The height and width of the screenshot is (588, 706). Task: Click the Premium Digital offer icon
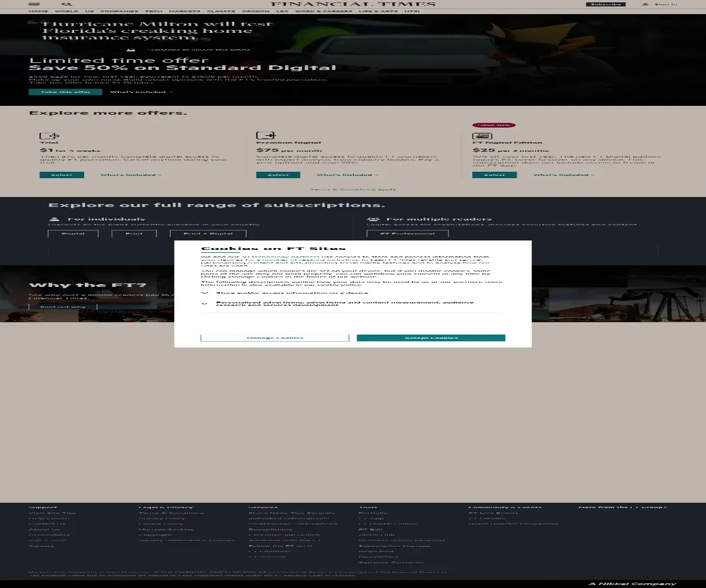click(266, 136)
